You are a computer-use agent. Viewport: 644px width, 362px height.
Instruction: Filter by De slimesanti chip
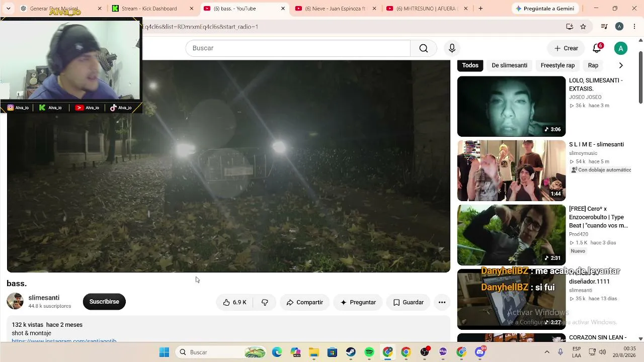510,65
